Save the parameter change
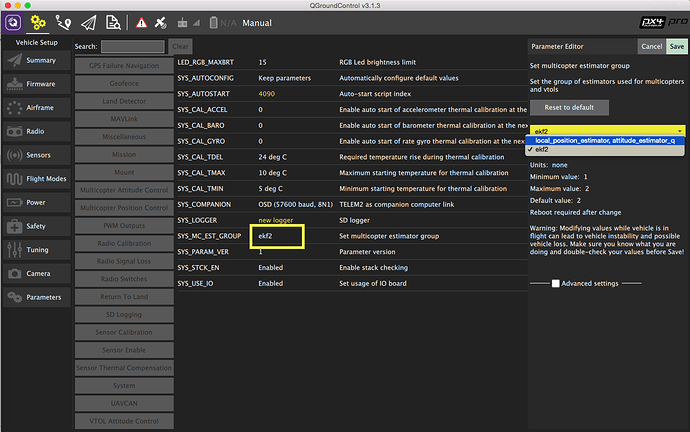Viewport: 690px width, 432px height. pyautogui.click(x=677, y=46)
